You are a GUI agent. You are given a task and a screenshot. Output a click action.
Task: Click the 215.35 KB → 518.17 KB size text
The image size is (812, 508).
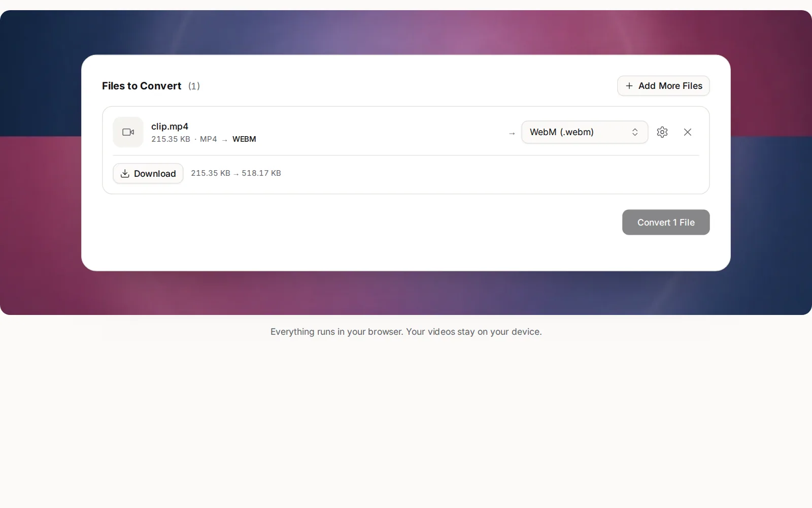point(236,173)
